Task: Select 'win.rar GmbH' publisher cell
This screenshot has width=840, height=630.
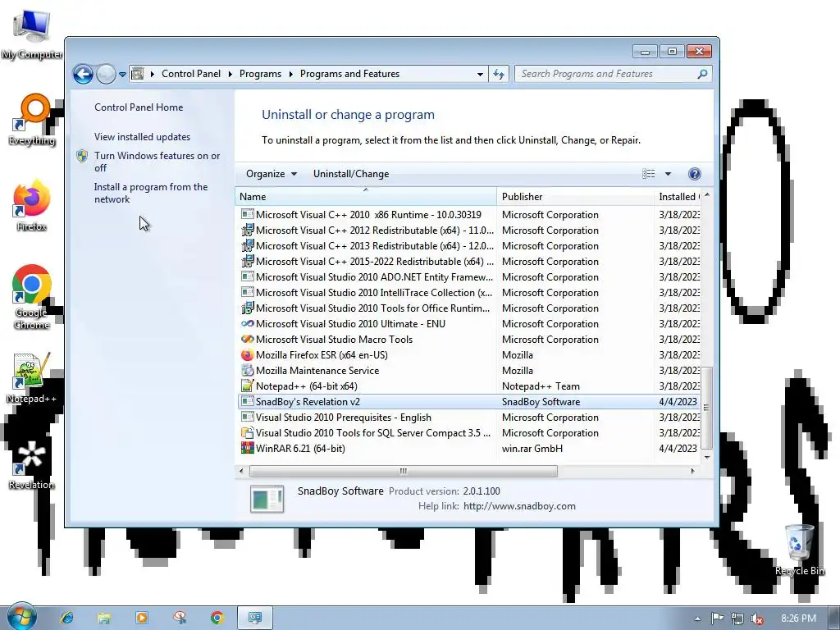Action: 532,449
